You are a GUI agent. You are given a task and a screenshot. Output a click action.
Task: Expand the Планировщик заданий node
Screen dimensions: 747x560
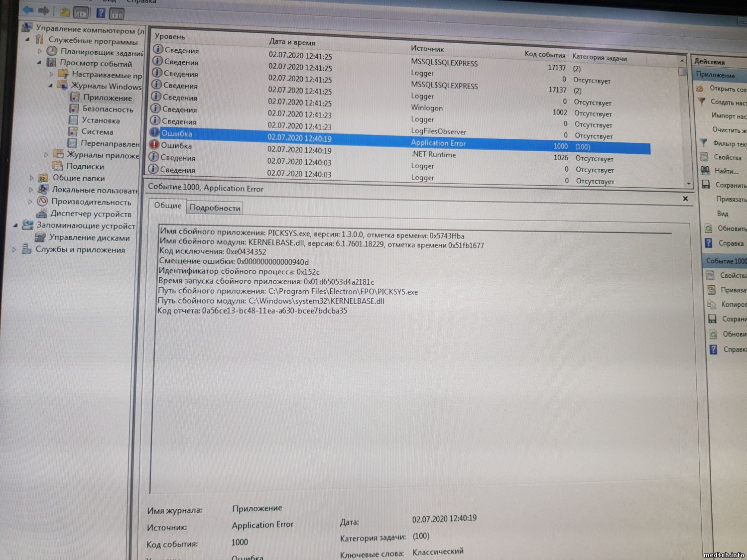click(40, 51)
